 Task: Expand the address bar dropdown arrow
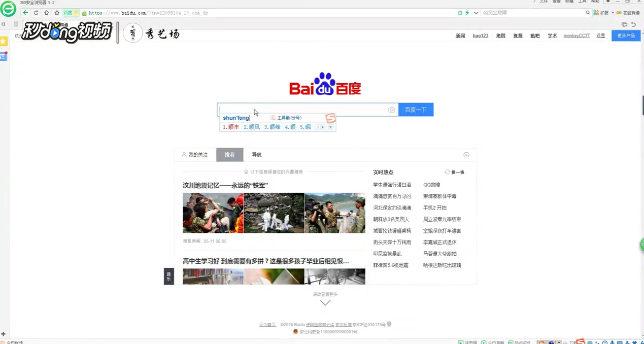pyautogui.click(x=476, y=13)
